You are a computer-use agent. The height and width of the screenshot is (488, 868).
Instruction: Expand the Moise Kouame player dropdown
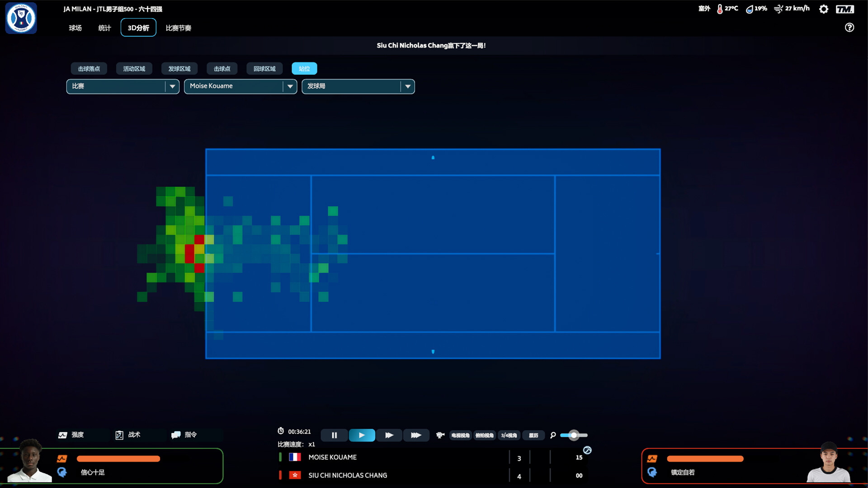pos(290,86)
